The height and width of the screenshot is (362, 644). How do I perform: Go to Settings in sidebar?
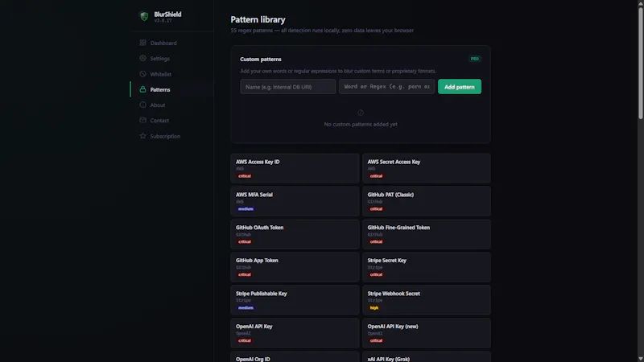click(171, 59)
